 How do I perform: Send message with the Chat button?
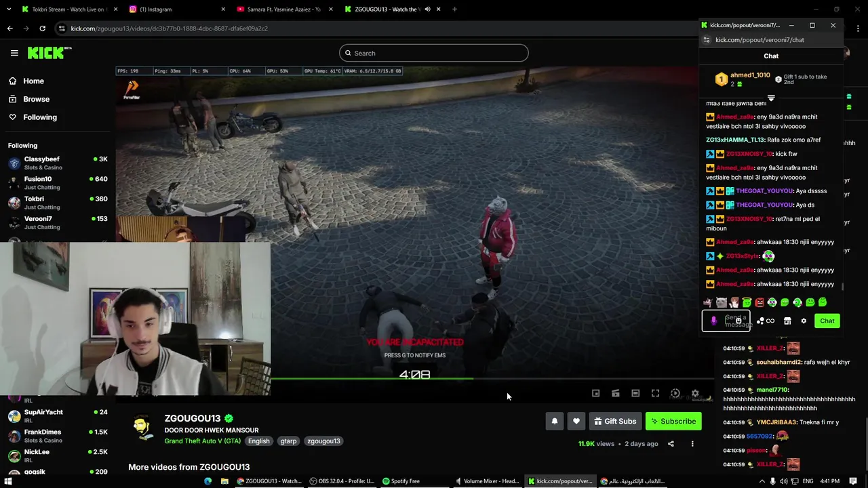click(827, 321)
